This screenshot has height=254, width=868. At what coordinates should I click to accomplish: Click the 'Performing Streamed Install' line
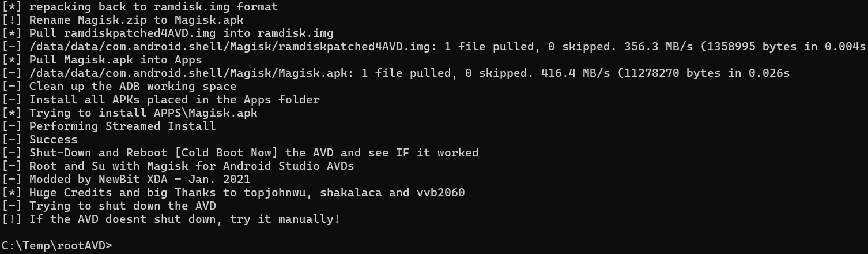pos(109,126)
